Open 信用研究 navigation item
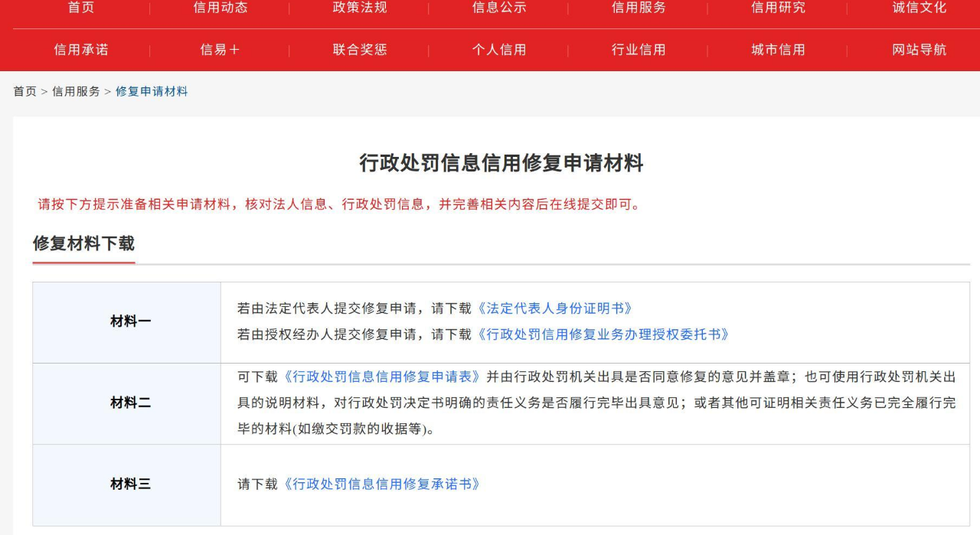This screenshot has width=980, height=535. pos(778,8)
